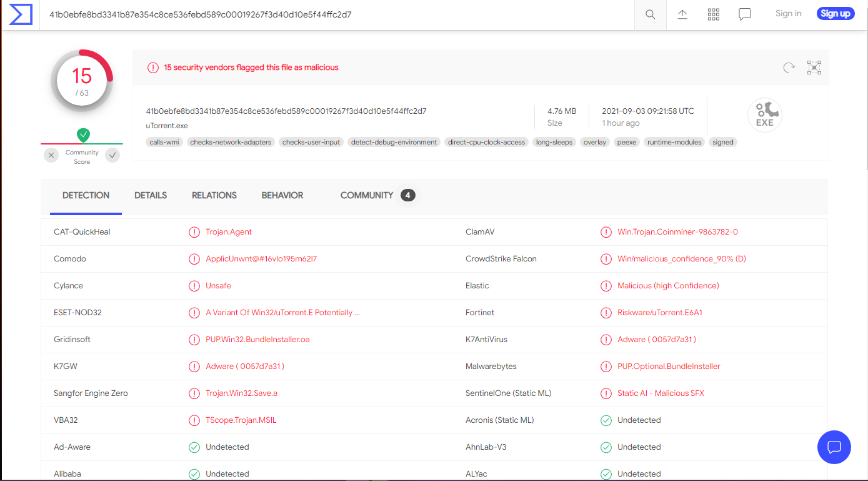Click the comments speech bubble icon
Image resolution: width=868 pixels, height=481 pixels.
pos(745,14)
